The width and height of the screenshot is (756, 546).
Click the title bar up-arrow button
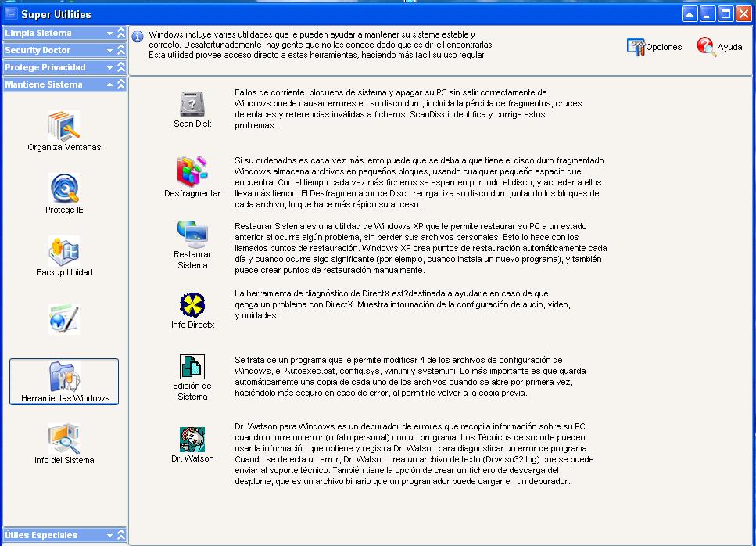[x=690, y=14]
